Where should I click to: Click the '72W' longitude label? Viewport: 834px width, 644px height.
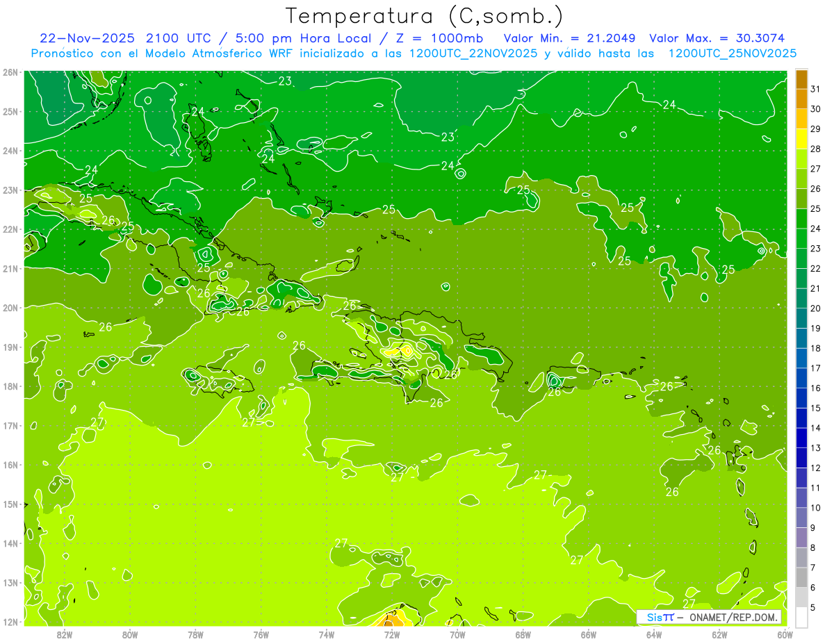point(392,634)
